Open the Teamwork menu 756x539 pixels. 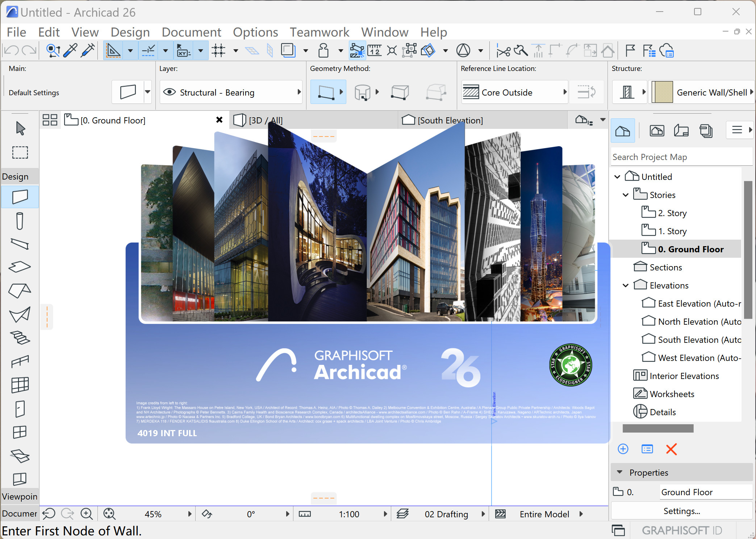[319, 32]
